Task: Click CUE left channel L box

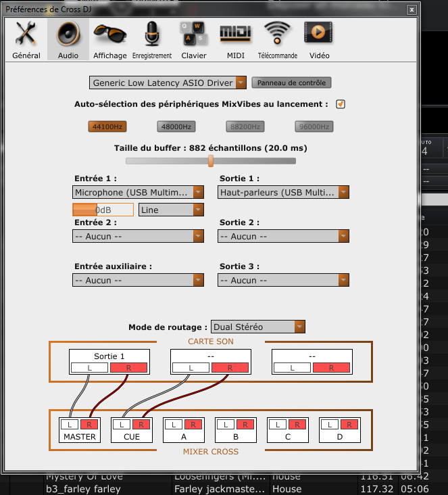Action: tap(122, 425)
